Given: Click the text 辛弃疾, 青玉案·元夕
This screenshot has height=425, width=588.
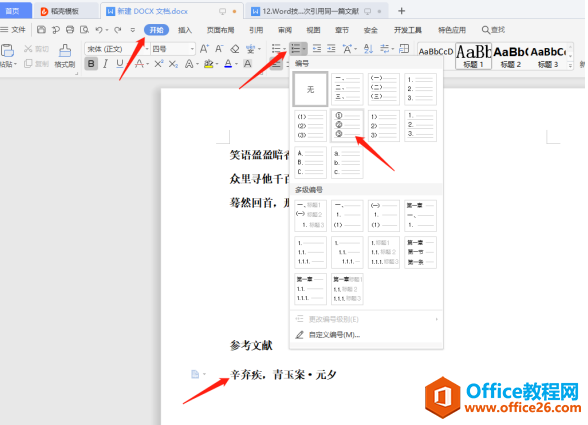Looking at the screenshot, I should (x=283, y=374).
